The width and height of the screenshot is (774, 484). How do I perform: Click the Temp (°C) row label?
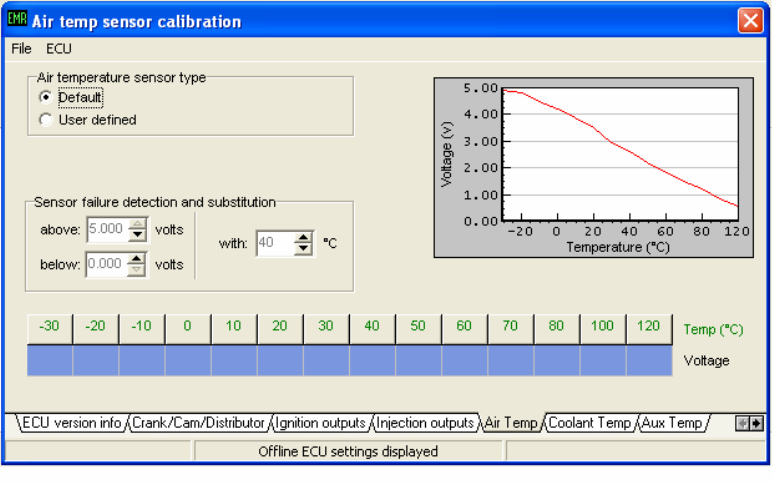point(713,329)
